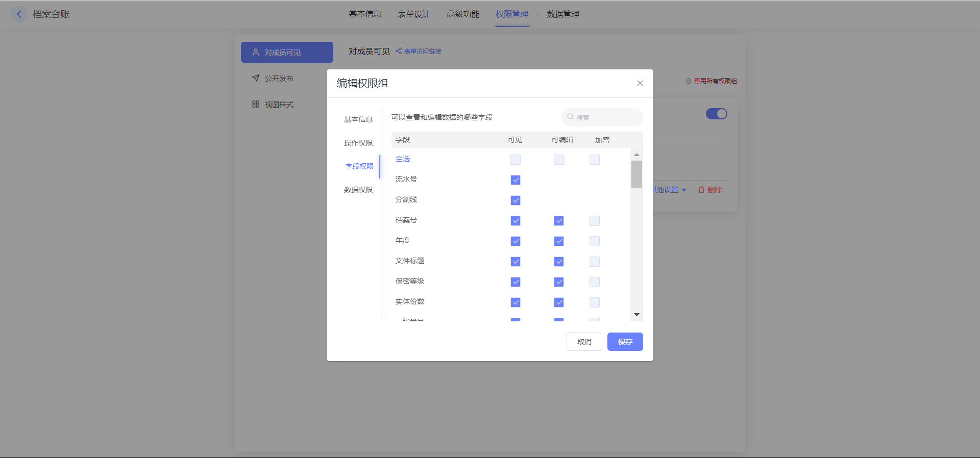The width and height of the screenshot is (980, 458).
Task: Click the share icon for 表单访问链接
Action: [x=399, y=51]
